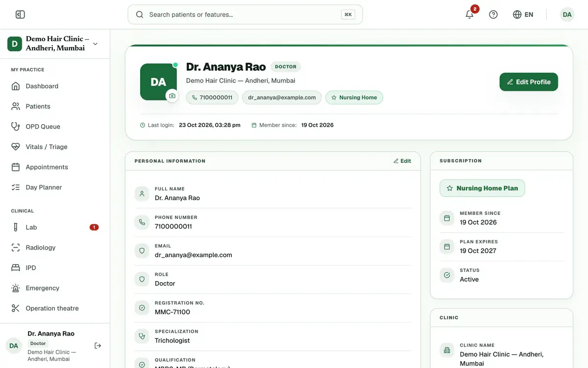The image size is (588, 368).
Task: Click the logout icon in sidebar footer
Action: pyautogui.click(x=98, y=346)
